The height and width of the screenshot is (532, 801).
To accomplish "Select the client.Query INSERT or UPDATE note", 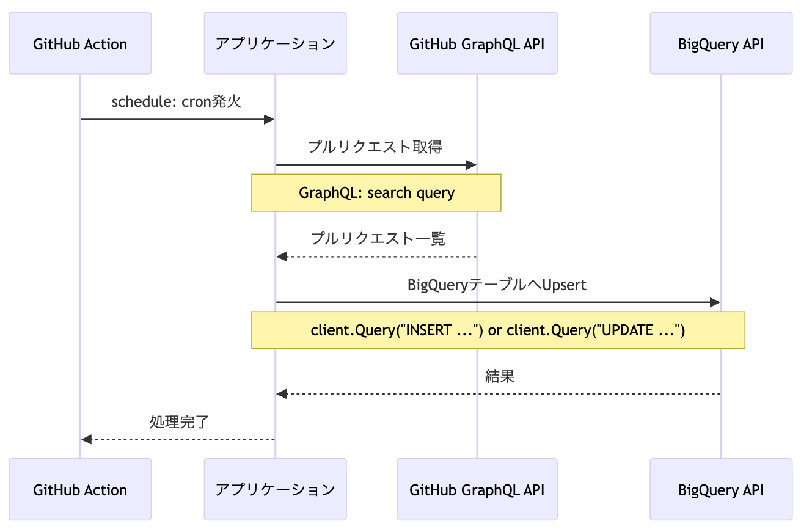I will (x=498, y=330).
